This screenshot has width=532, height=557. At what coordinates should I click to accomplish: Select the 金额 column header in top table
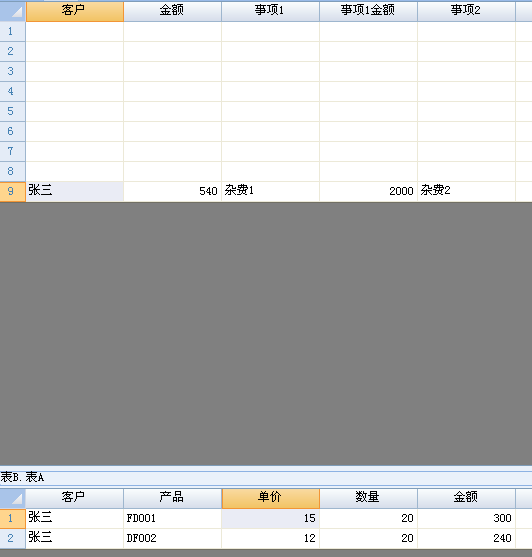(x=173, y=11)
